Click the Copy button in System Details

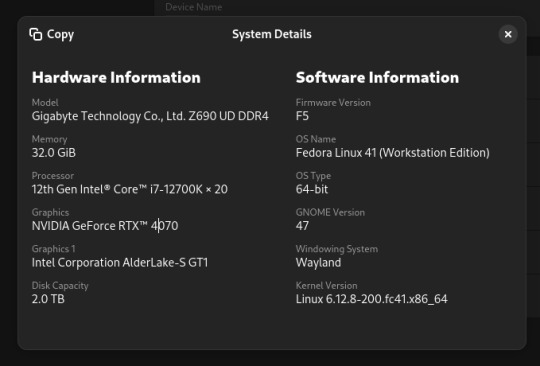click(52, 34)
